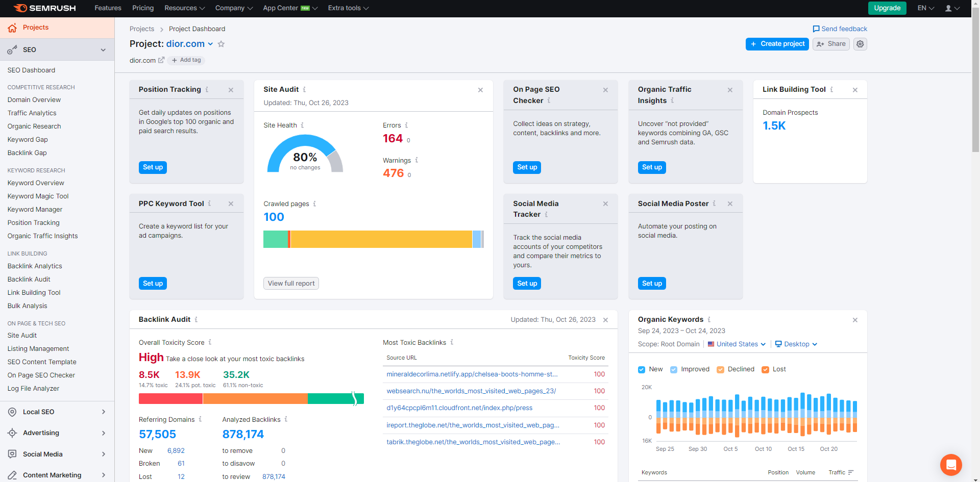Toggle the New keywords checkbox

pyautogui.click(x=642, y=370)
